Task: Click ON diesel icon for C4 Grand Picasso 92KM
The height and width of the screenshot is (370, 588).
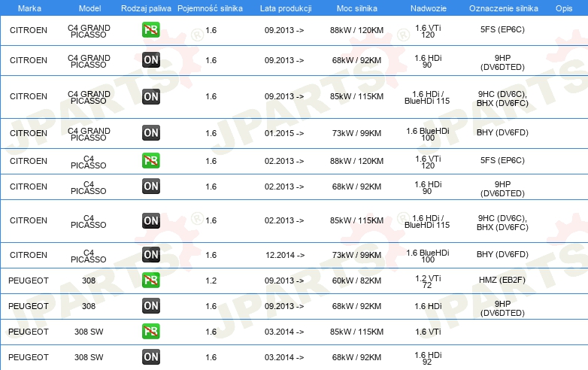Action: (x=150, y=60)
